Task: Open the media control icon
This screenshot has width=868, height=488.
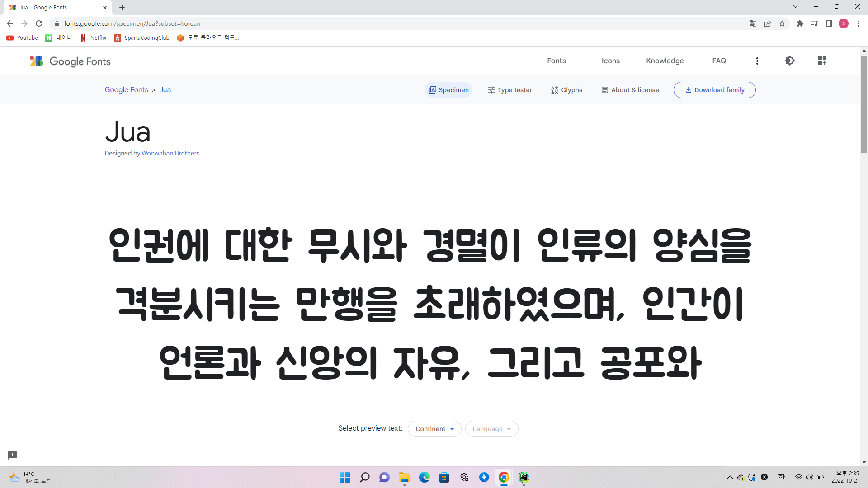Action: click(x=815, y=23)
